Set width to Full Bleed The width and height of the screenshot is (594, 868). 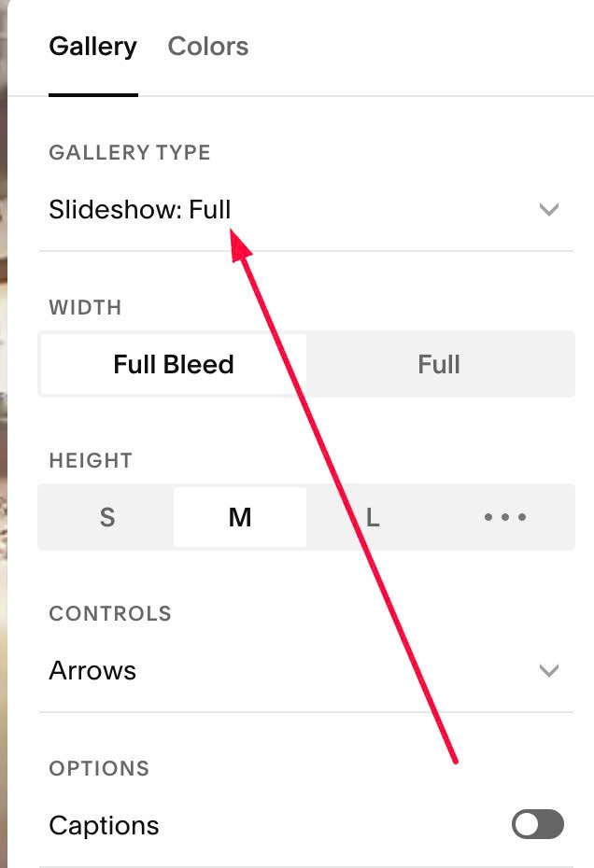click(174, 364)
